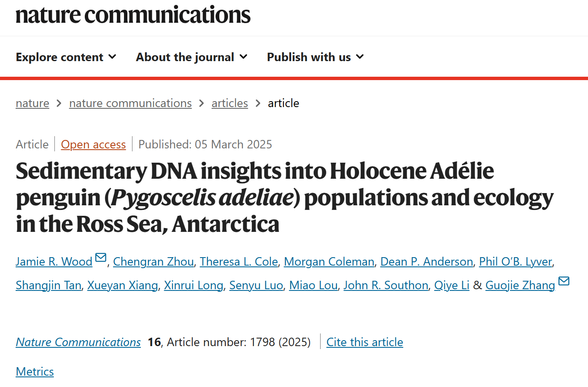Navigate to the articles breadcrumb

click(x=229, y=103)
